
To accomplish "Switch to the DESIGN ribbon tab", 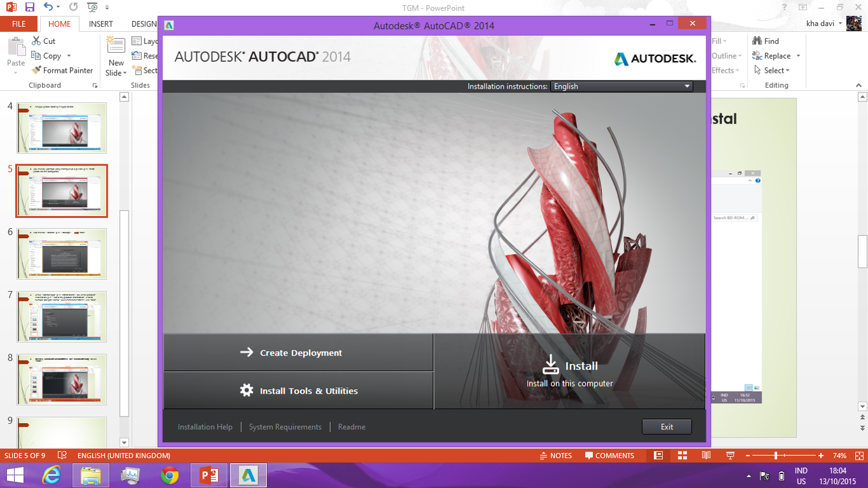I will 145,24.
